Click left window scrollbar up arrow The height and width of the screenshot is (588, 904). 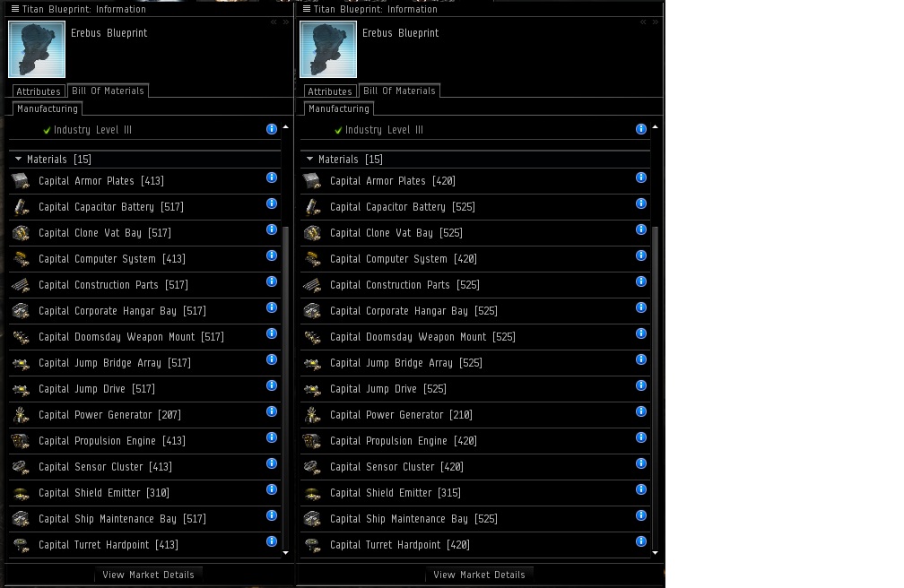coord(285,126)
